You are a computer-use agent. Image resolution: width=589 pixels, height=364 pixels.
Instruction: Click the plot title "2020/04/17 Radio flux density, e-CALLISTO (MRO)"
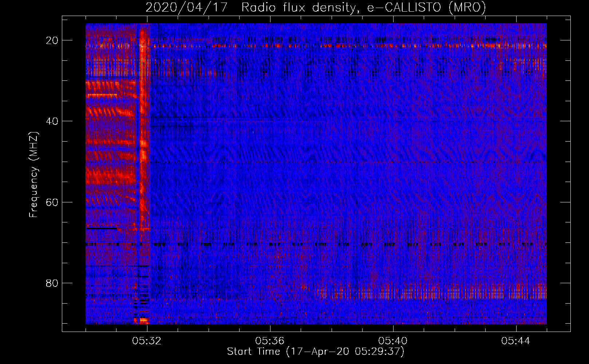coord(316,7)
